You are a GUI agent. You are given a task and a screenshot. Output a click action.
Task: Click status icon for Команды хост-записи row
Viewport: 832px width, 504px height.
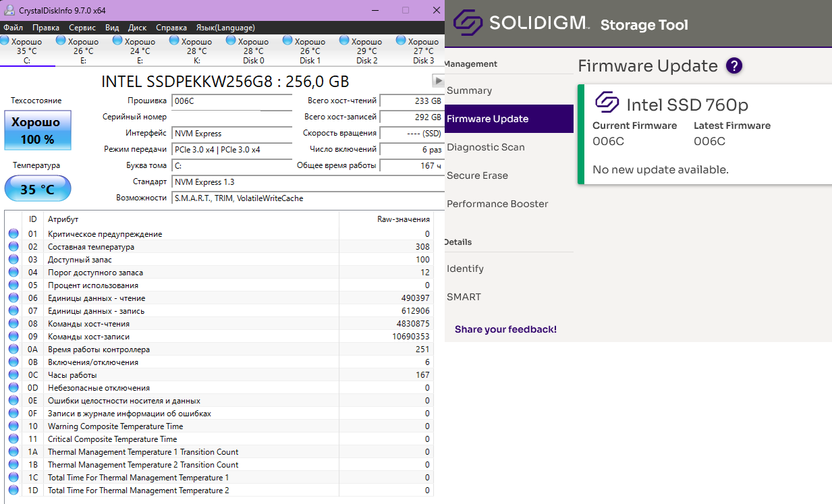(13, 337)
